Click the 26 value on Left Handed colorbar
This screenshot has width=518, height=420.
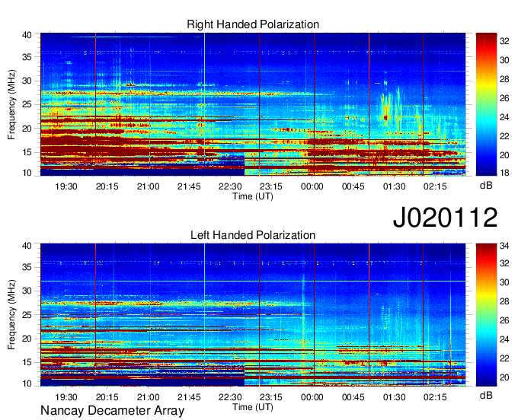coord(504,320)
